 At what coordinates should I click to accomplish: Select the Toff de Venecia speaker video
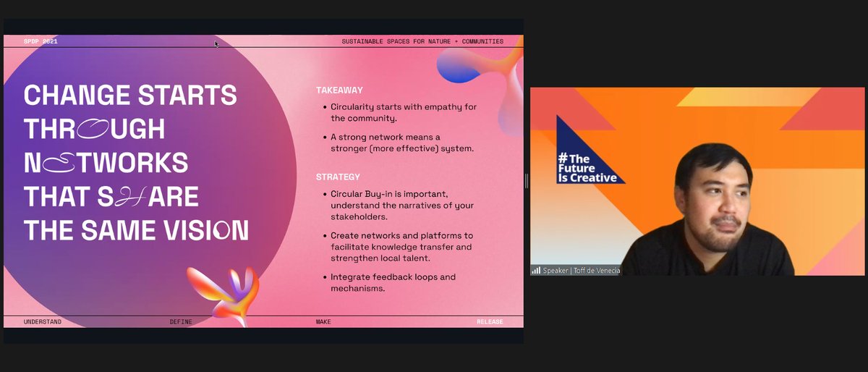pyautogui.click(x=699, y=181)
